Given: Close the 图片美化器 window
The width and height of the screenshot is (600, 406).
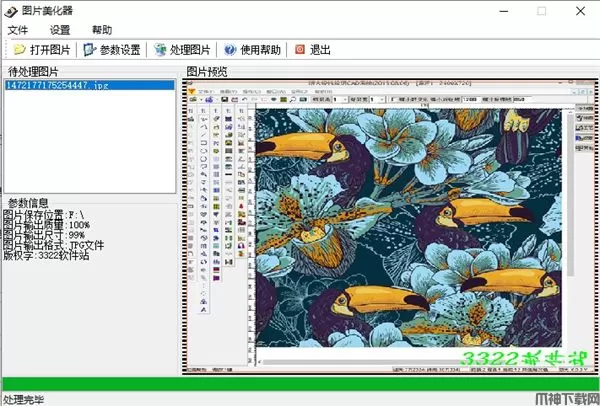Looking at the screenshot, I should tap(582, 11).
